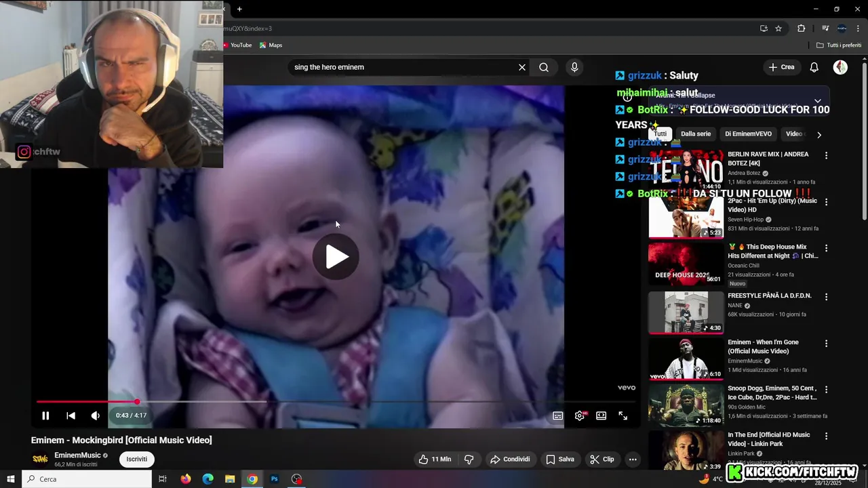Open Snoop Dogg, Eminem, 50 Cent video title
This screenshot has height=488, width=868.
coord(772,393)
